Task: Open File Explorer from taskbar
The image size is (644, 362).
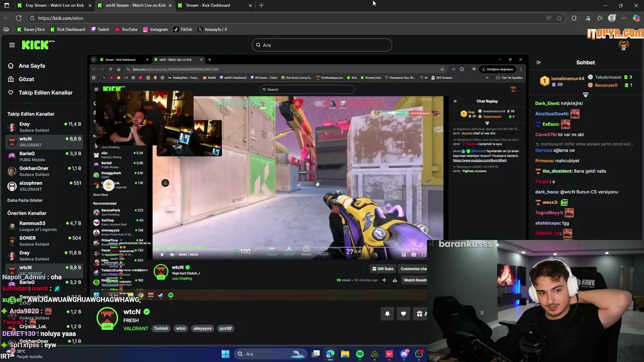Action: click(345, 354)
